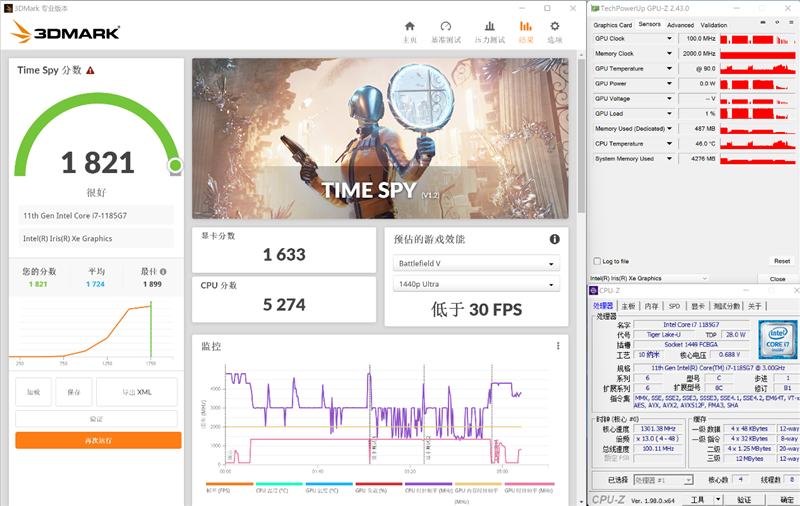Click the Time Spy hero image thumbnail
800x506 pixels.
(380, 139)
